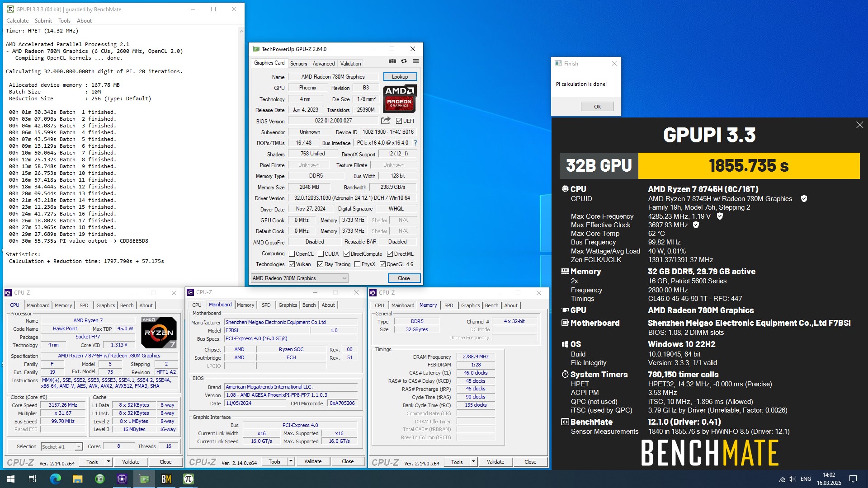Click the System Timers clock icon in BenchMate panel
This screenshot has width=868, height=488.
[565, 375]
